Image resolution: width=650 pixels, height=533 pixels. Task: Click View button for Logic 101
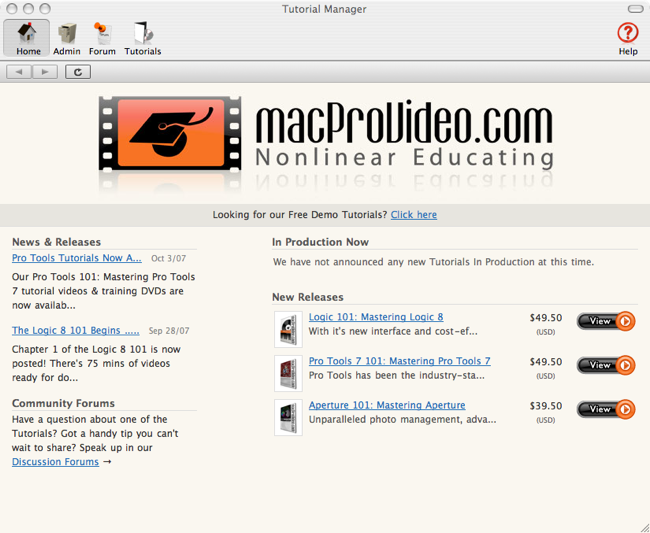pyautogui.click(x=606, y=321)
